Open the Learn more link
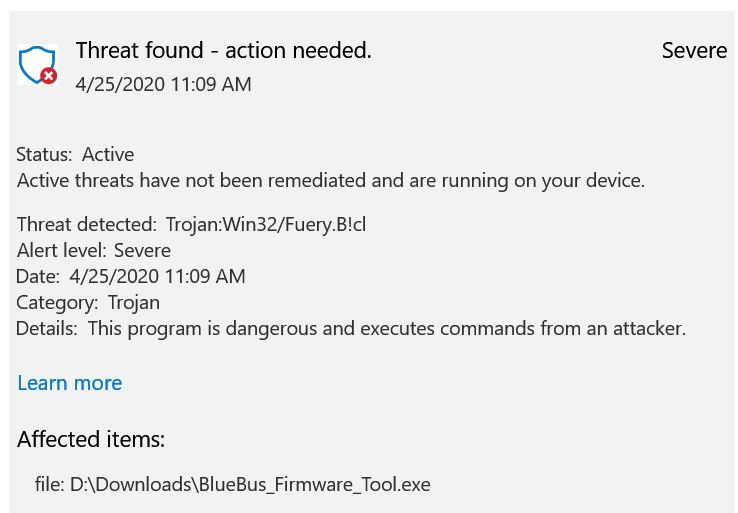Image resolution: width=738 pixels, height=513 pixels. [70, 383]
